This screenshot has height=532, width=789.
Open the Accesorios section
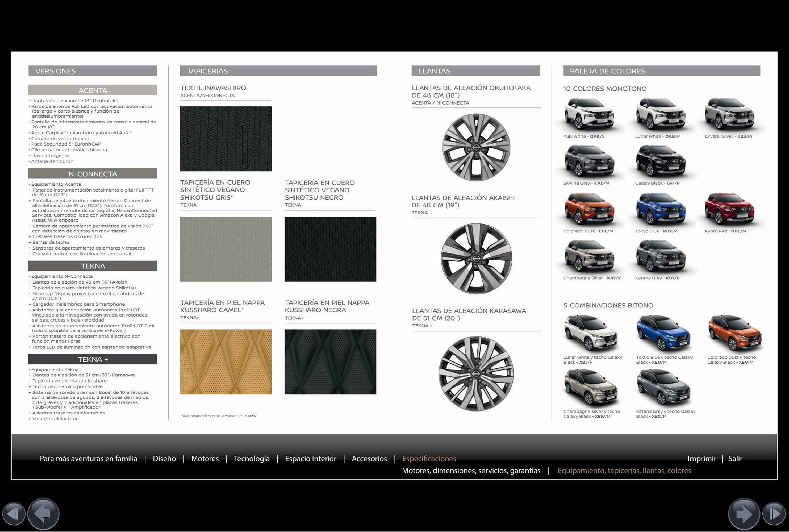(x=369, y=459)
